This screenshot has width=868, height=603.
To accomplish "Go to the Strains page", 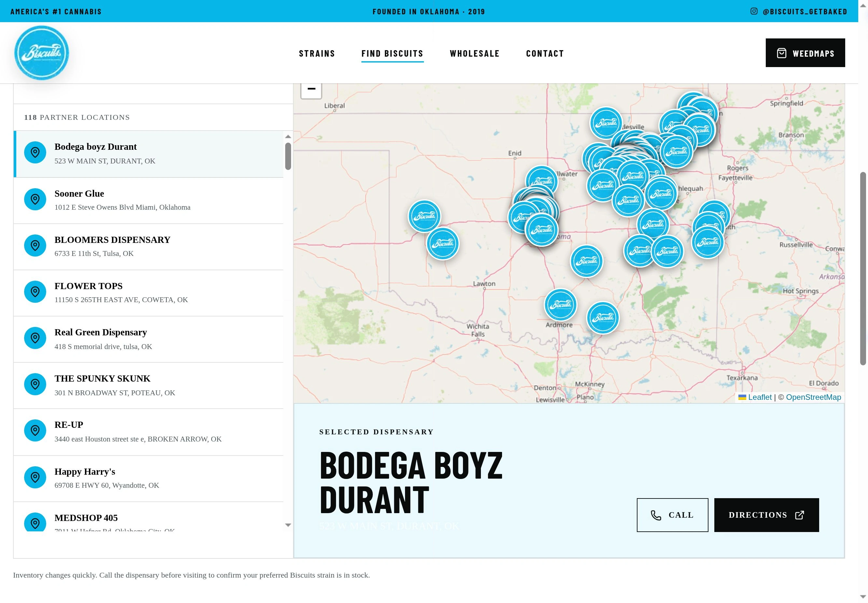I will [x=317, y=54].
